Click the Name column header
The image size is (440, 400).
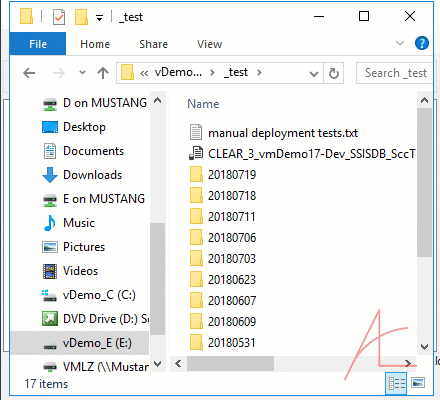tap(203, 104)
